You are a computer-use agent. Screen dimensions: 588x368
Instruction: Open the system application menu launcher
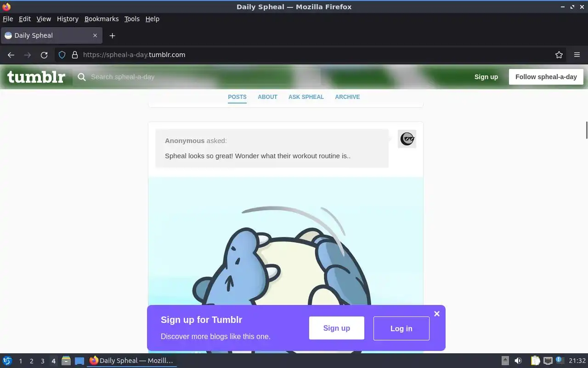7,361
